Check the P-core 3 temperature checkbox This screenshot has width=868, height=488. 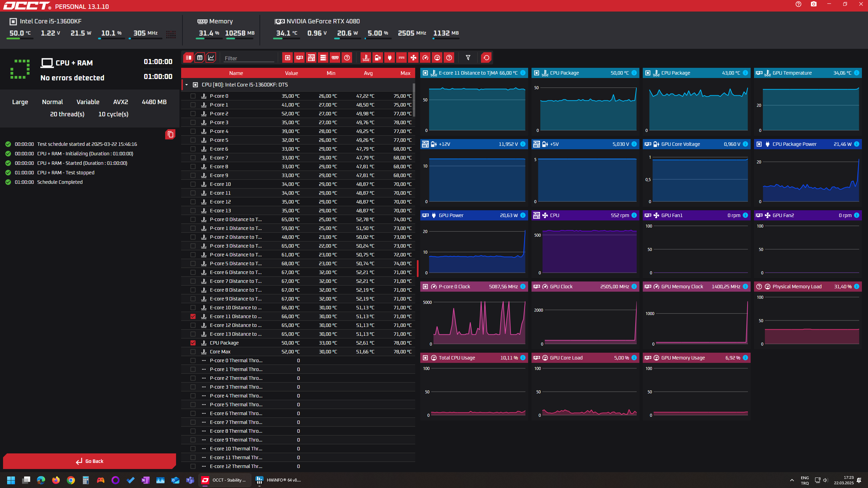tap(193, 122)
